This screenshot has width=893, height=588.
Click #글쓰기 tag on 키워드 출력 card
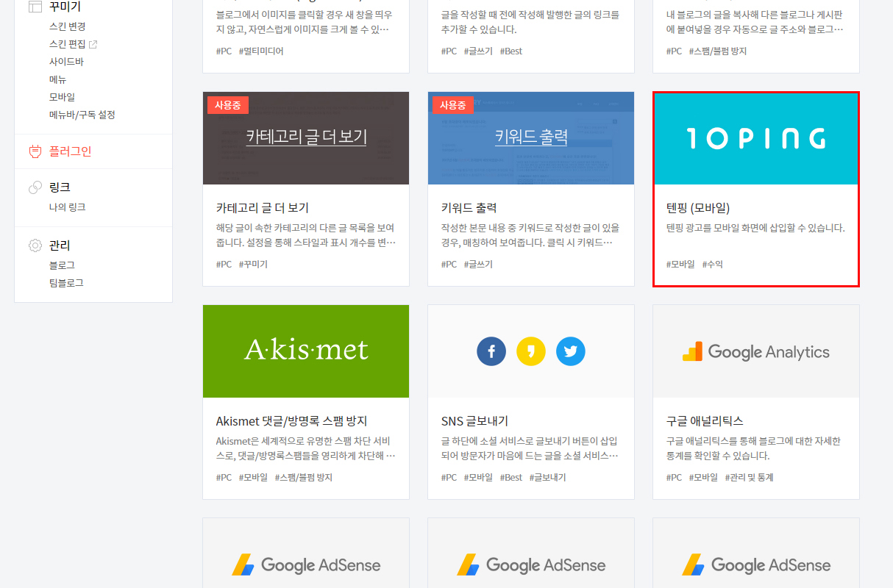click(478, 265)
